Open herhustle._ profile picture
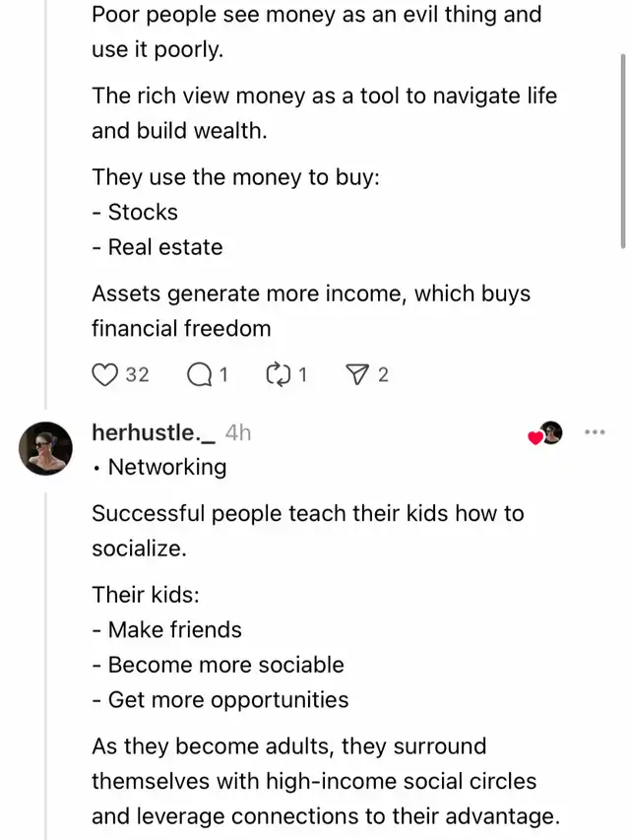The height and width of the screenshot is (840, 630). coord(45,448)
